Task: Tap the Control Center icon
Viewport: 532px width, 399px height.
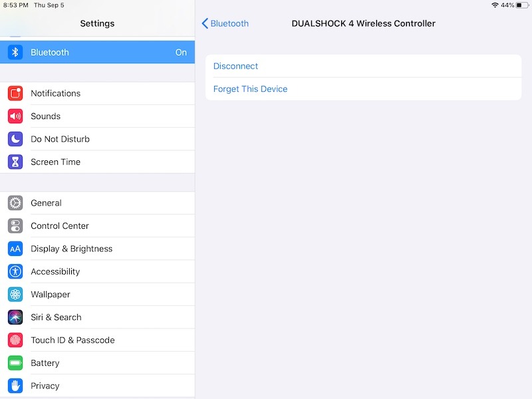Action: tap(15, 226)
